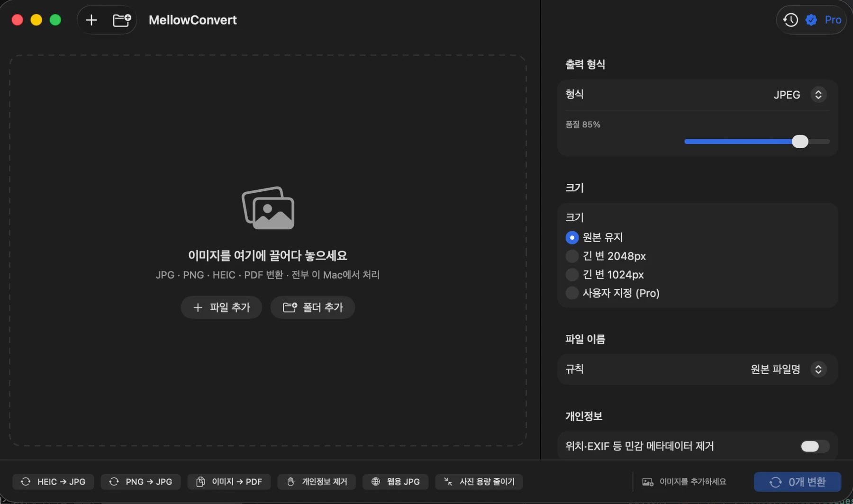Click the image stack drop zone icon
The image size is (853, 504).
coord(268,208)
